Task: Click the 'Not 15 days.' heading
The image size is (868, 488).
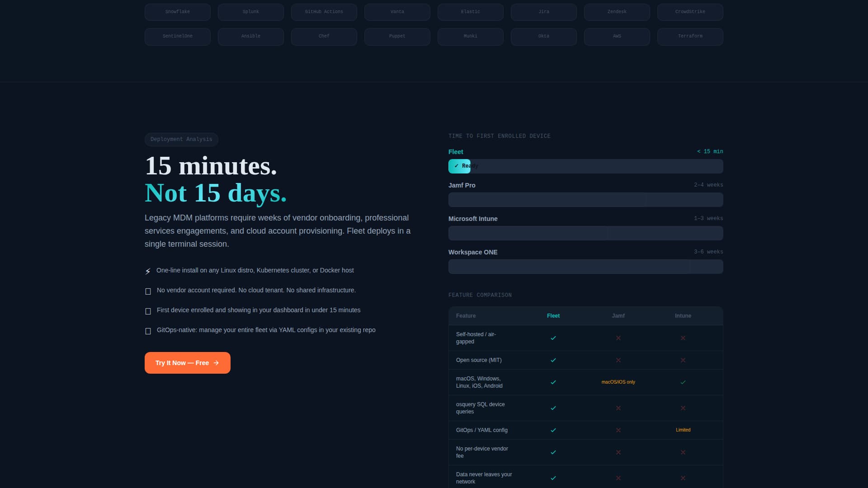Action: pyautogui.click(x=216, y=193)
